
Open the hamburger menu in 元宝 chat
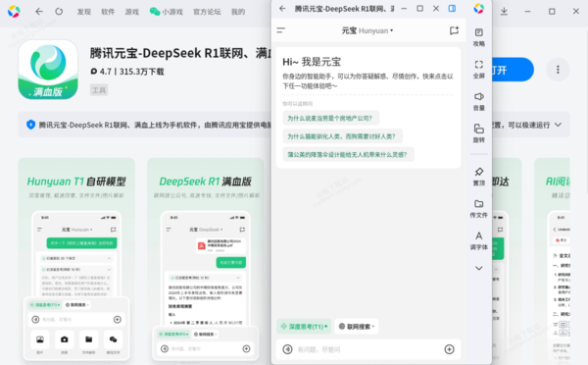tap(281, 30)
